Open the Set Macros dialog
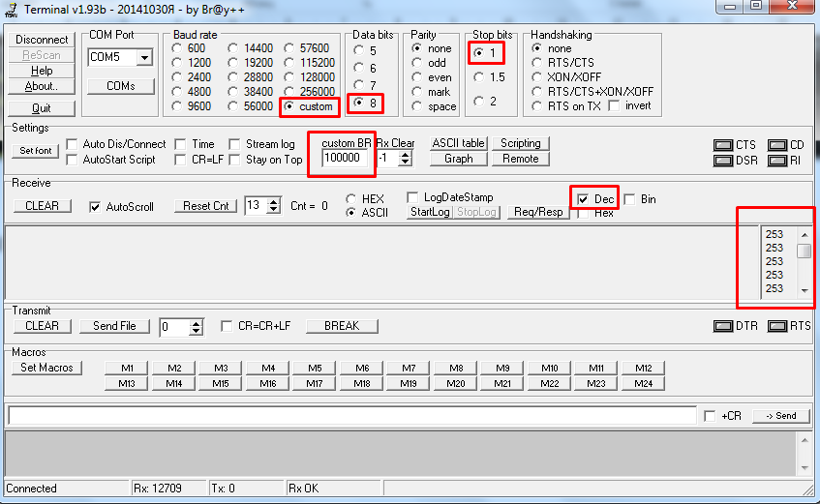 [46, 368]
